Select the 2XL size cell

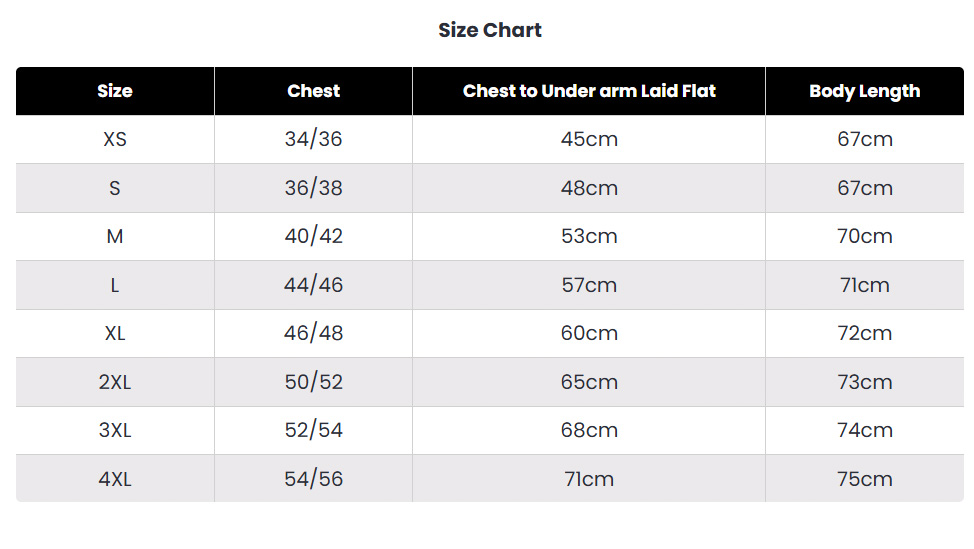click(x=115, y=382)
